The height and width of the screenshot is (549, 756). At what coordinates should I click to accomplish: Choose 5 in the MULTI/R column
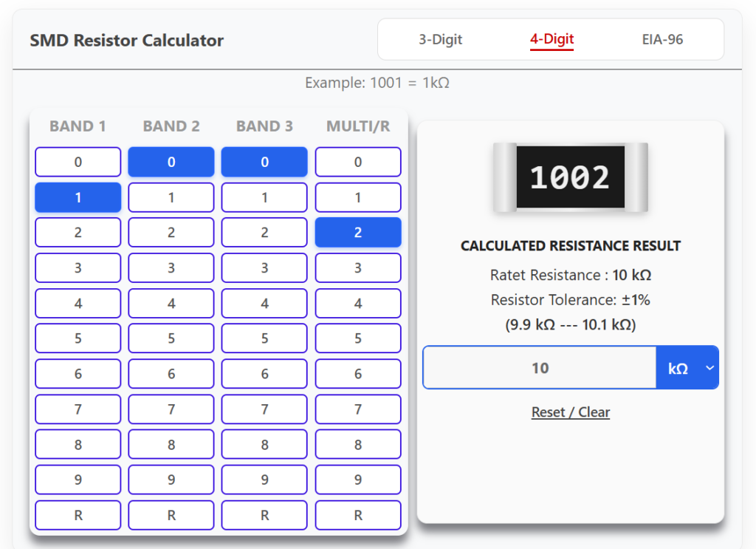(358, 338)
